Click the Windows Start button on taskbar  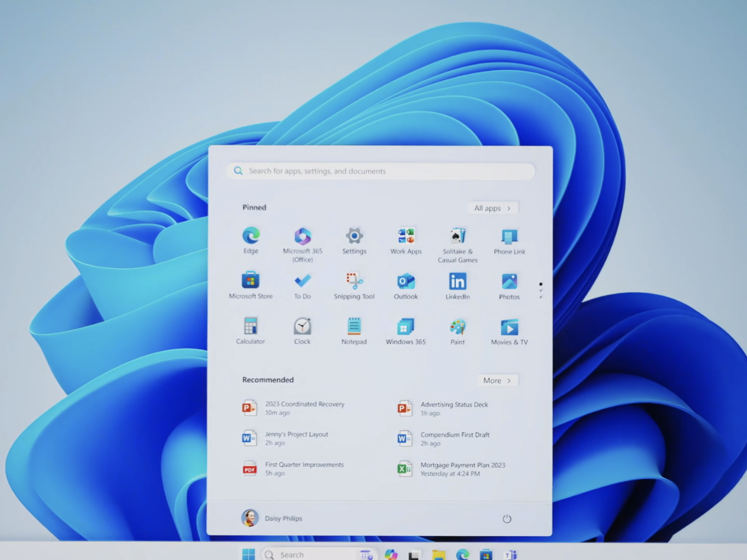tap(249, 555)
